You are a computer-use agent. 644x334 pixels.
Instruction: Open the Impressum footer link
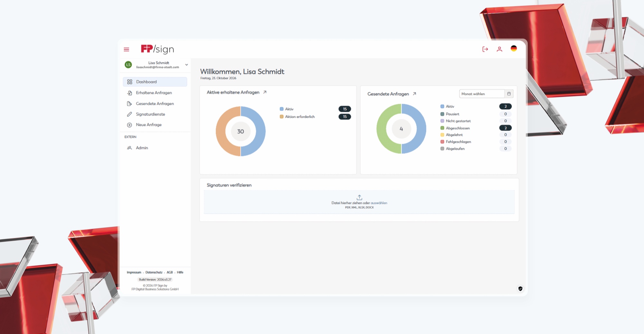click(x=134, y=272)
